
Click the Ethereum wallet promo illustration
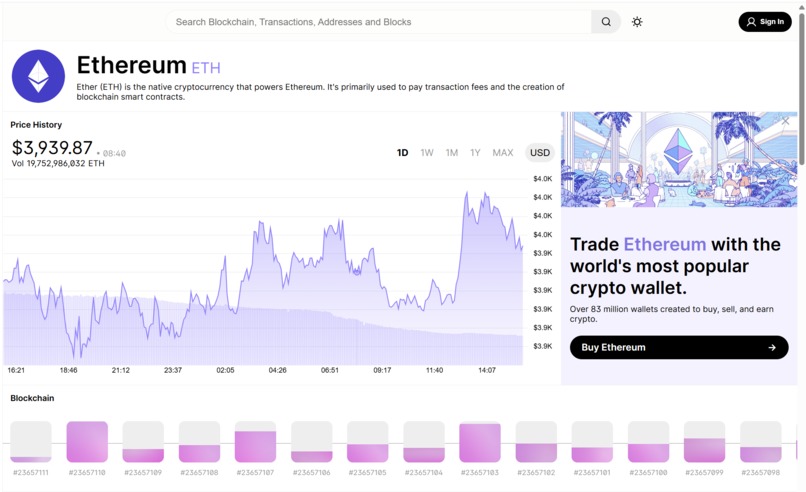click(x=679, y=159)
